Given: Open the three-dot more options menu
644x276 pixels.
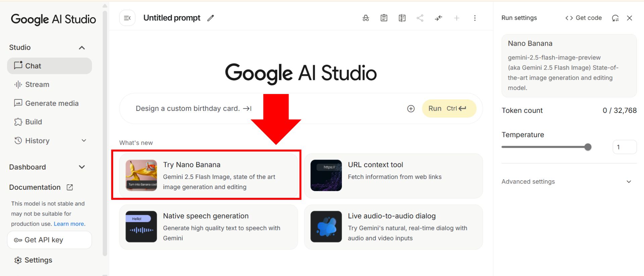Looking at the screenshot, I should click(475, 18).
